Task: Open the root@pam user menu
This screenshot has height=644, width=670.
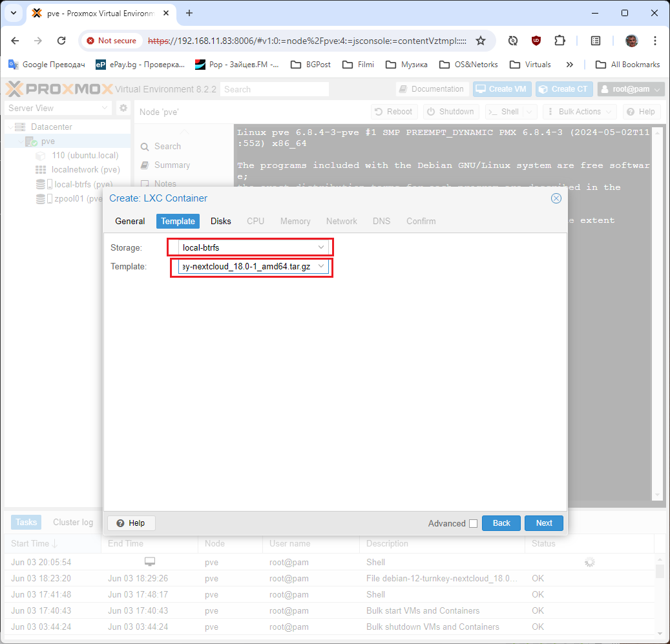Action: 631,89
